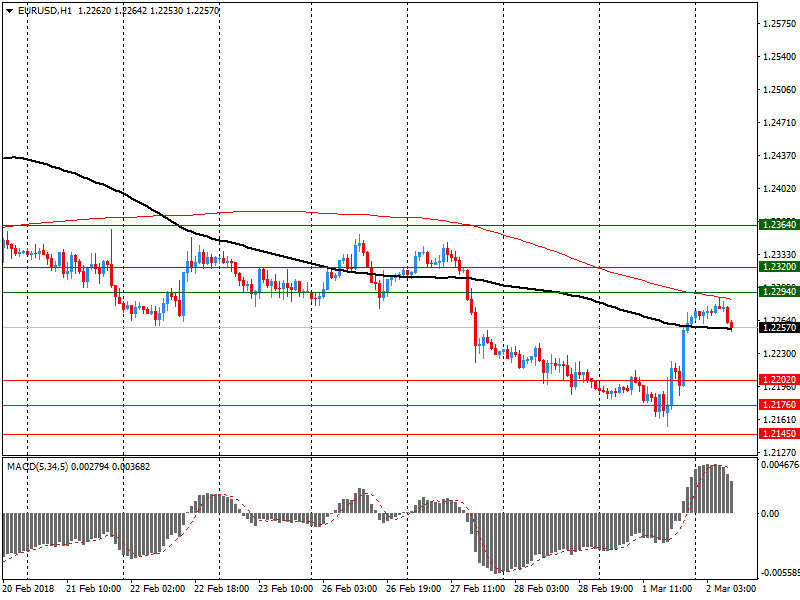Select the 1 Mar 11:00 time label
The width and height of the screenshot is (800, 600).
[668, 589]
